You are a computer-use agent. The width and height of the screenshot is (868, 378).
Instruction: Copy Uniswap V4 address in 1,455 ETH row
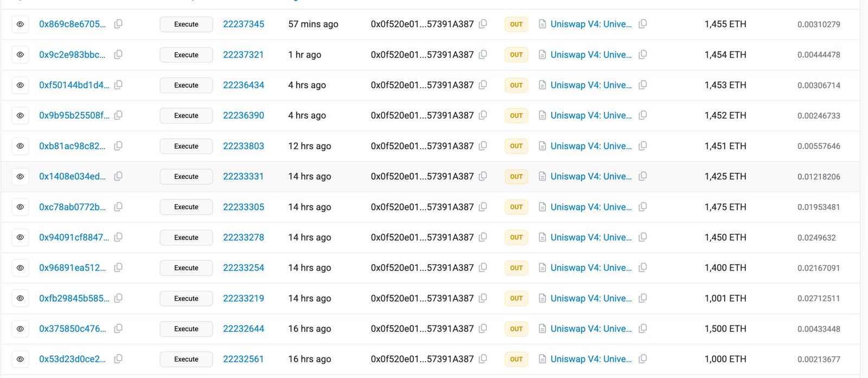[x=643, y=24]
